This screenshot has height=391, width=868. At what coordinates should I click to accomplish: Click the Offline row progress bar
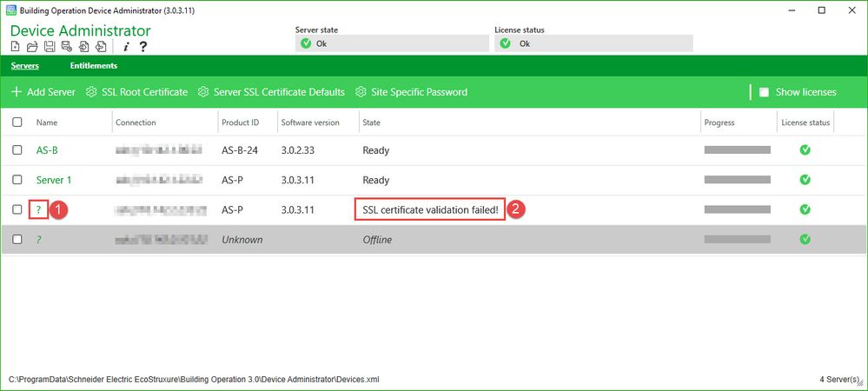[x=738, y=239]
